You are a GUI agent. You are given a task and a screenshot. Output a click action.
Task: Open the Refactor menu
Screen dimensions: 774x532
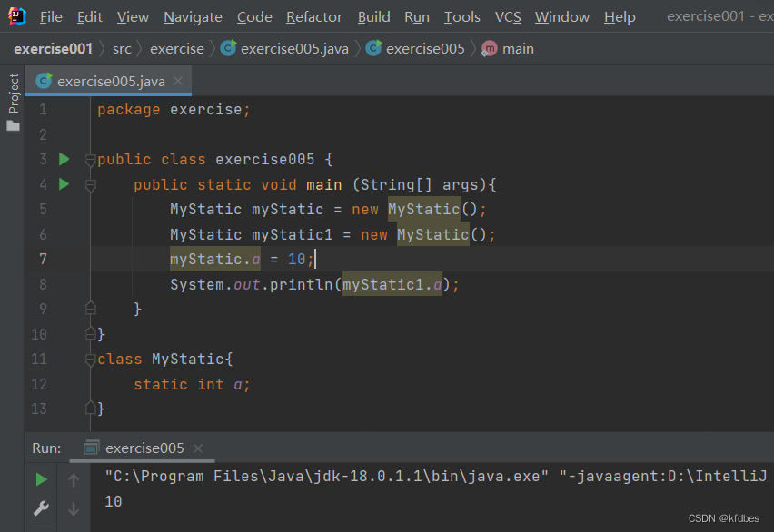pyautogui.click(x=314, y=16)
